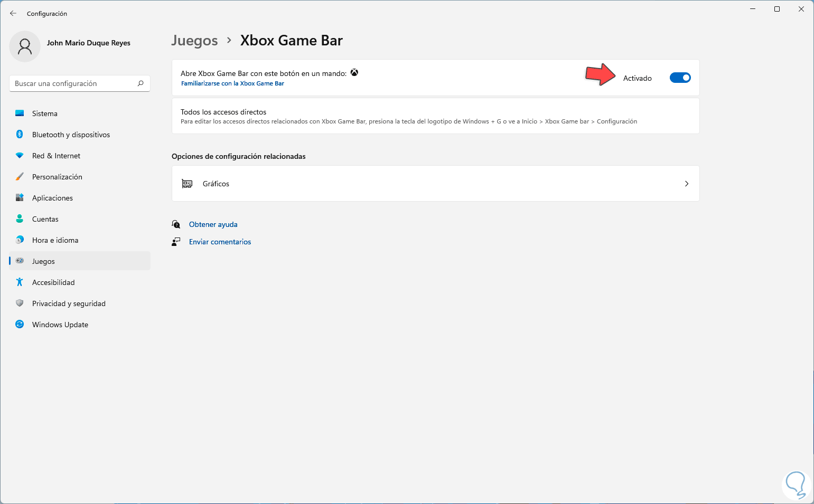Click the user profile avatar icon
814x504 pixels.
click(x=25, y=46)
